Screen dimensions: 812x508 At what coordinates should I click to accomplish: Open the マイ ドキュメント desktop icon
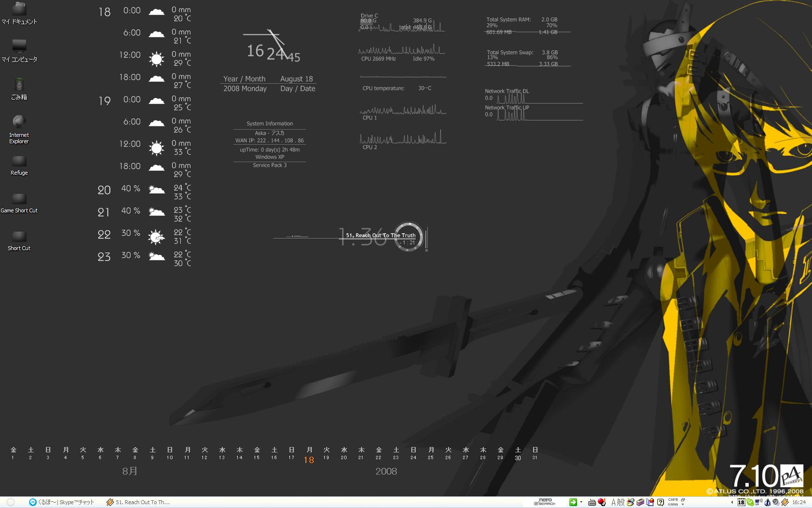pos(19,13)
